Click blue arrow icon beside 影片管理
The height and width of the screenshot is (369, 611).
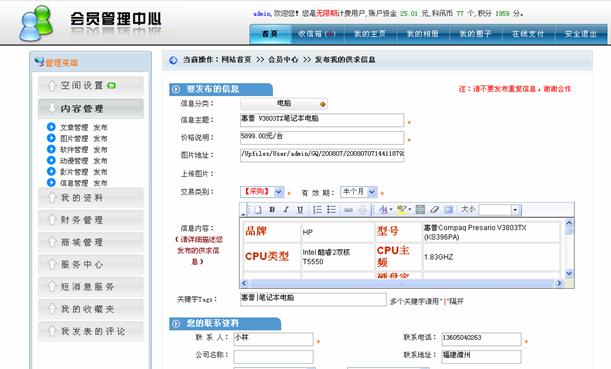point(51,171)
